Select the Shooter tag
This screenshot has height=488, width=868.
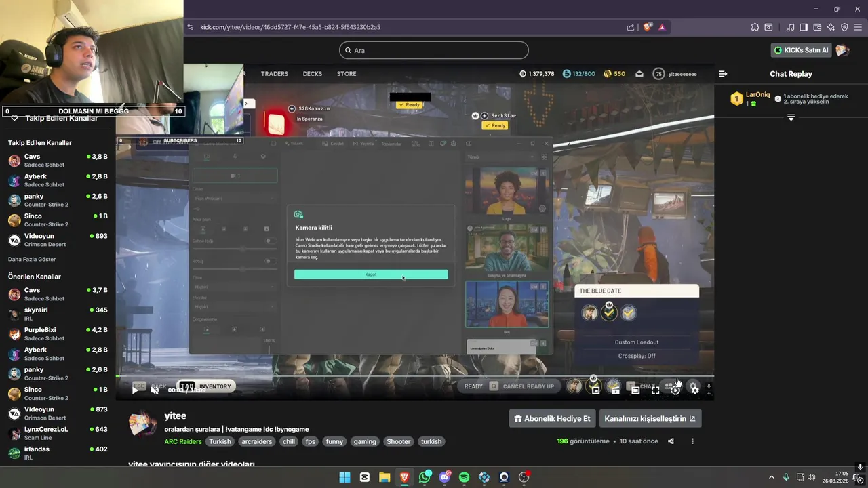pos(398,441)
